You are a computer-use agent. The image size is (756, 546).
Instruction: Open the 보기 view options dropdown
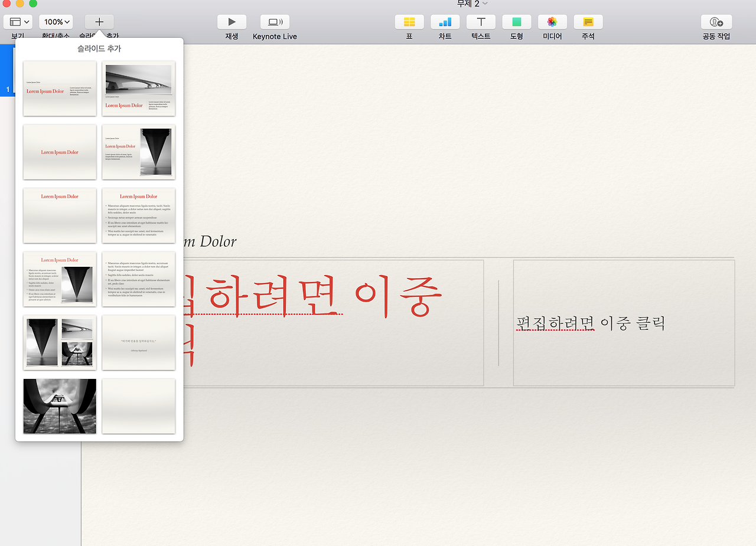click(18, 21)
